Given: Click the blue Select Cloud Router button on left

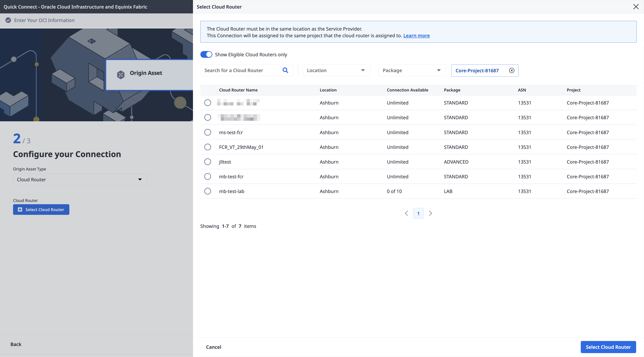Looking at the screenshot, I should [41, 209].
